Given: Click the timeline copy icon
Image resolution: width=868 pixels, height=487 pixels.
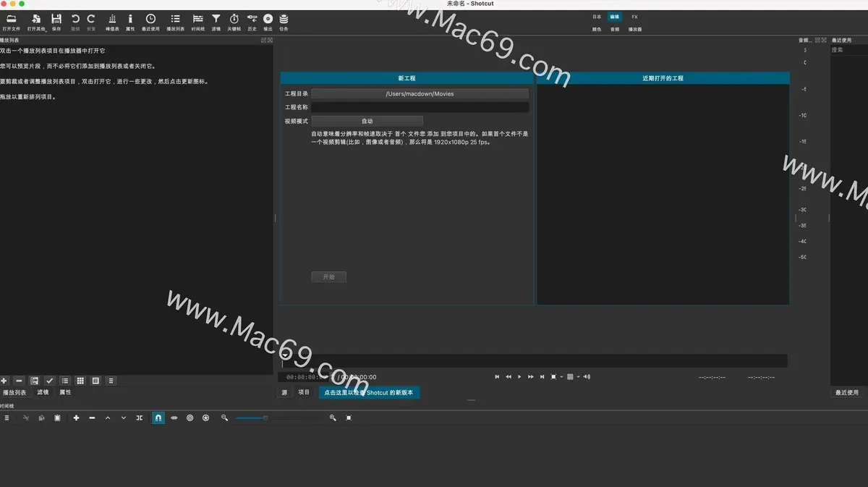Looking at the screenshot, I should [42, 418].
